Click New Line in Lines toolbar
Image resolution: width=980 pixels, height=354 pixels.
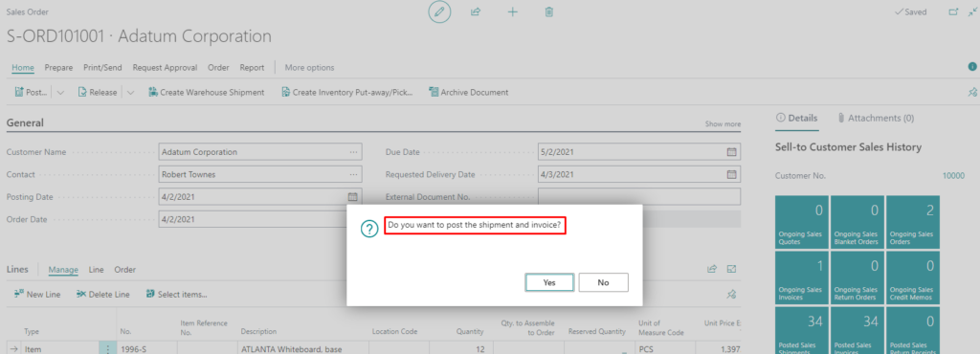tap(37, 294)
